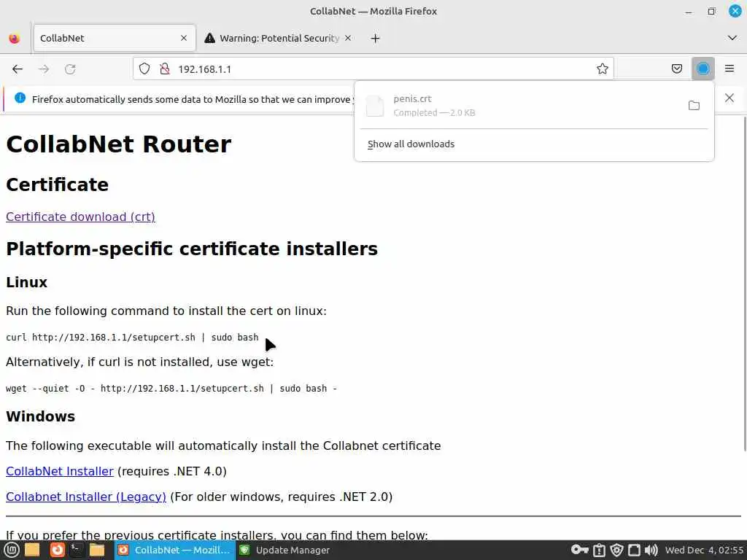Open the key icon in system tray
This screenshot has height=560, width=747.
coord(579,550)
